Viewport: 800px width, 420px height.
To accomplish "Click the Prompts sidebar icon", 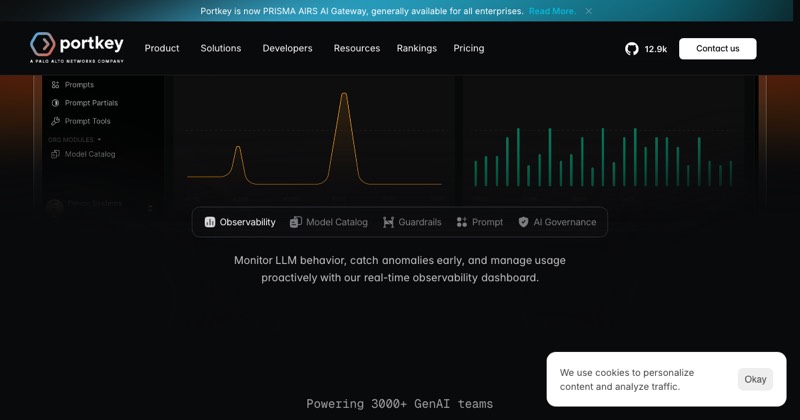I will pos(55,85).
